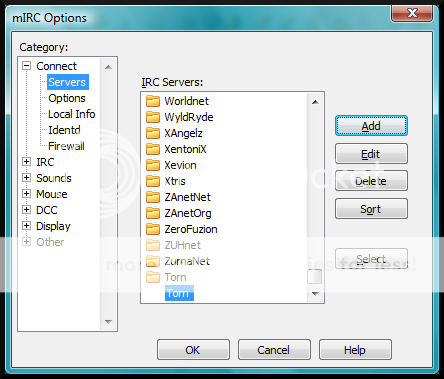Expand the DCC category tree node
Image resolution: width=444 pixels, height=379 pixels.
click(x=26, y=210)
